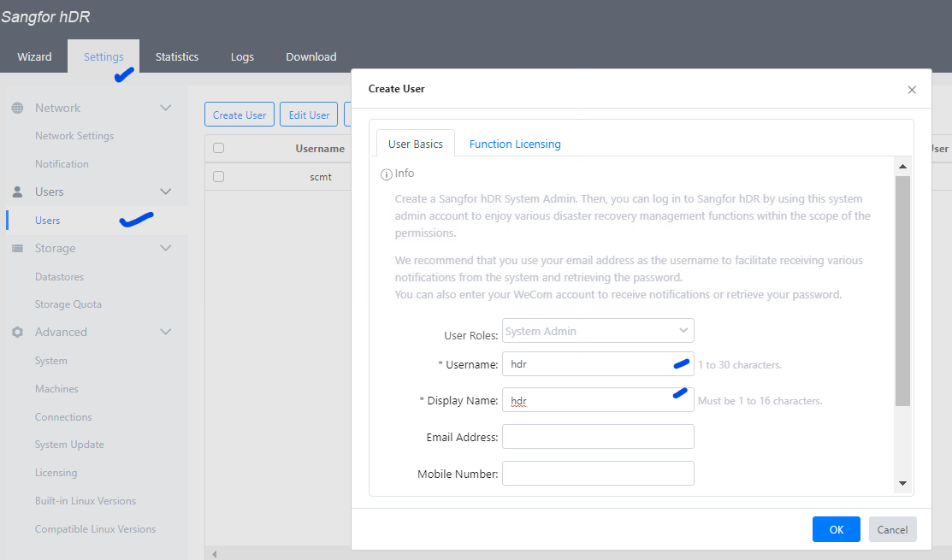The width and height of the screenshot is (952, 560).
Task: Click the scrollbar down arrow in the dialog
Action: point(902,484)
